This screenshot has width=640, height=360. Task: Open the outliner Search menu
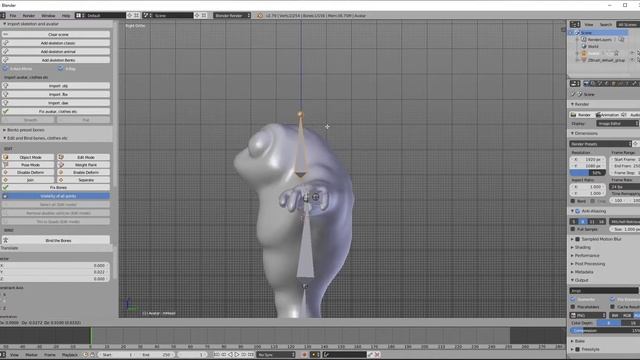click(x=606, y=24)
